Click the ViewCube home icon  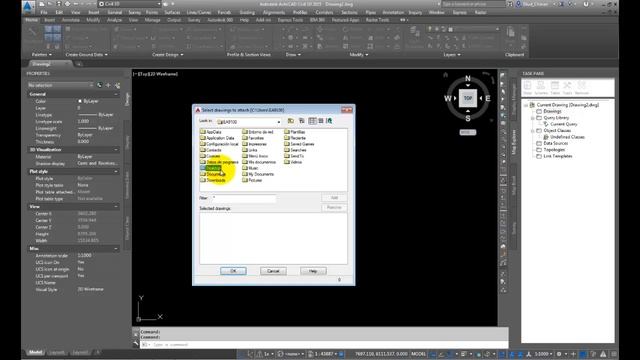(445, 75)
